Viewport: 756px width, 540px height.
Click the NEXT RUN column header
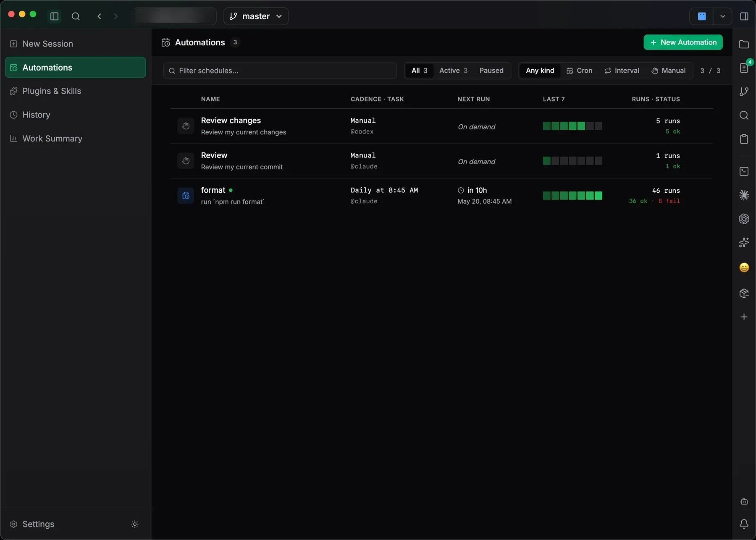473,99
